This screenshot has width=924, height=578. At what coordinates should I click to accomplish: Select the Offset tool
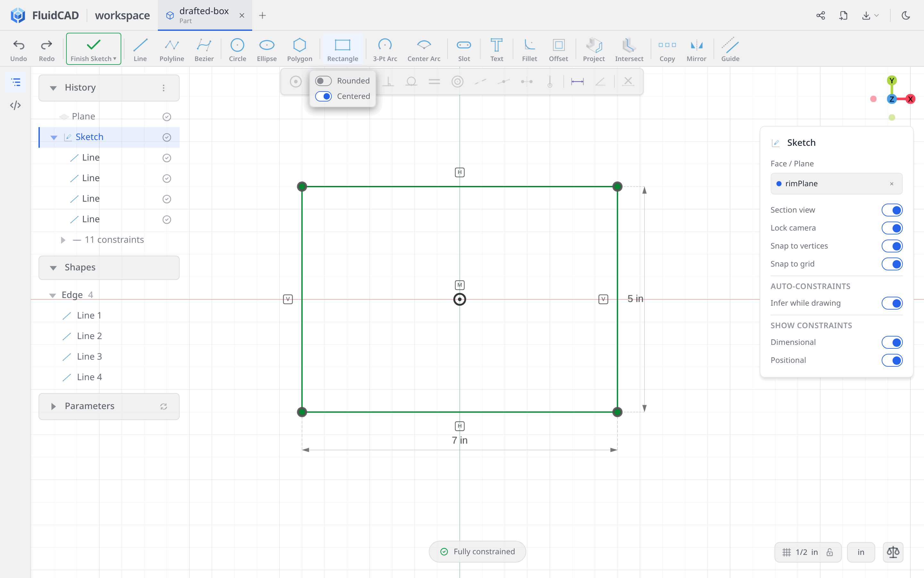558,49
